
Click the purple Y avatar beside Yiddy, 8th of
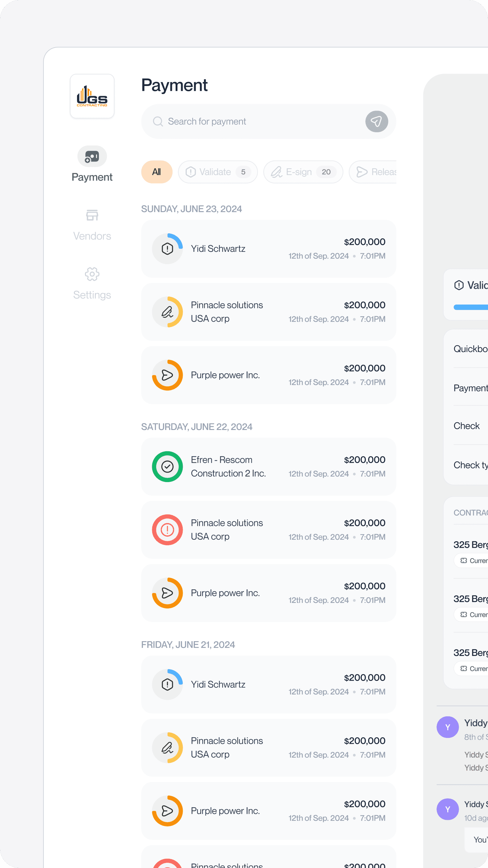[448, 727]
